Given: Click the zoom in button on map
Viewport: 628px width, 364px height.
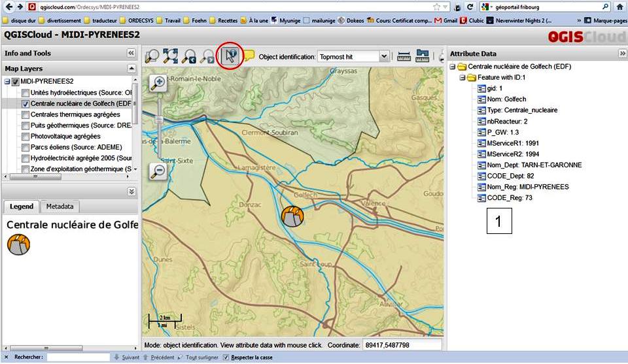Looking at the screenshot, I should (158, 82).
